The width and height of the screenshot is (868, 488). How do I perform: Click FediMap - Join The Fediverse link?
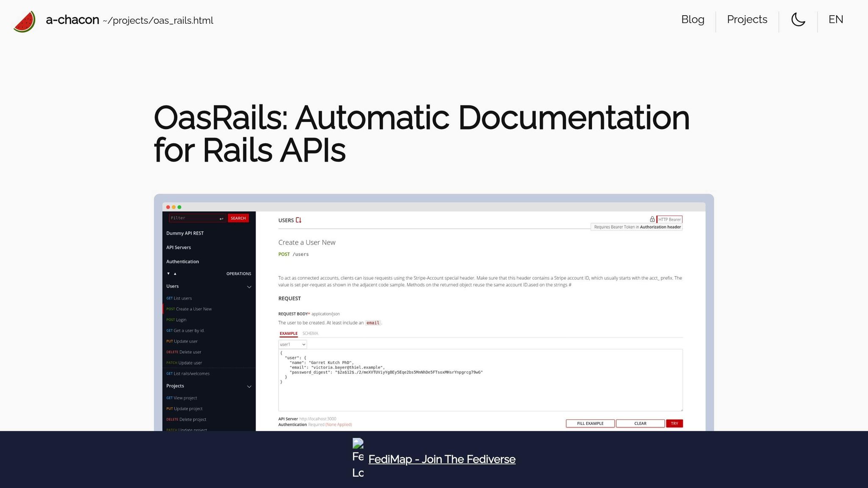(442, 459)
